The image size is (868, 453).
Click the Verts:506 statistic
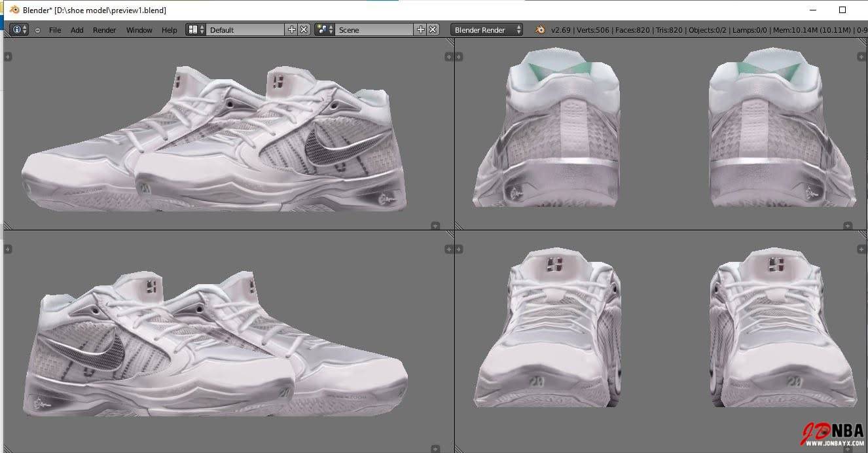(593, 30)
